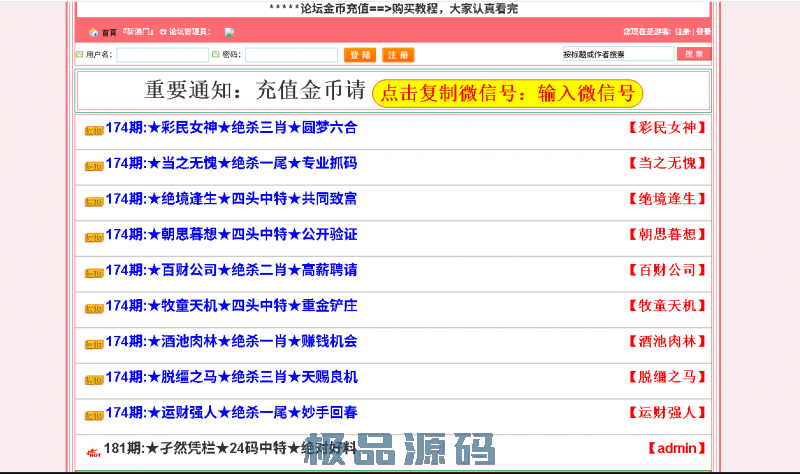800x474 pixels.
Task: Click the author tag 【百财公司】
Action: (667, 270)
